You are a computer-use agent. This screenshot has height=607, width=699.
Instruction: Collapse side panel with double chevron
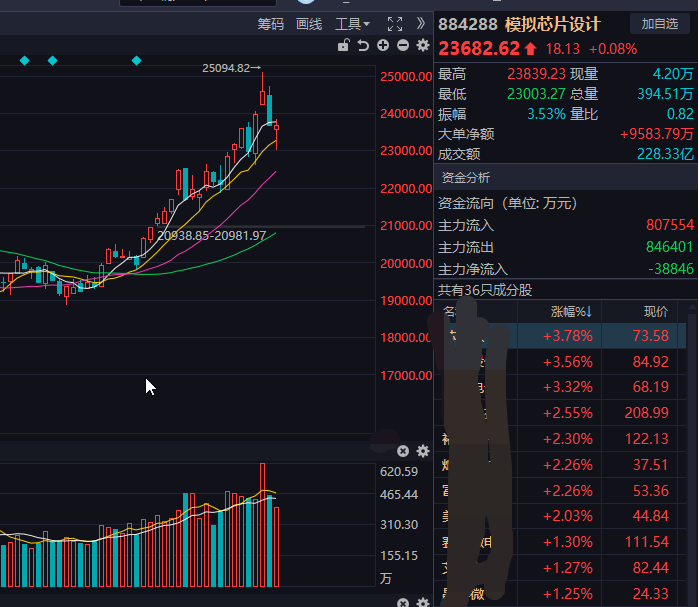tap(420, 23)
